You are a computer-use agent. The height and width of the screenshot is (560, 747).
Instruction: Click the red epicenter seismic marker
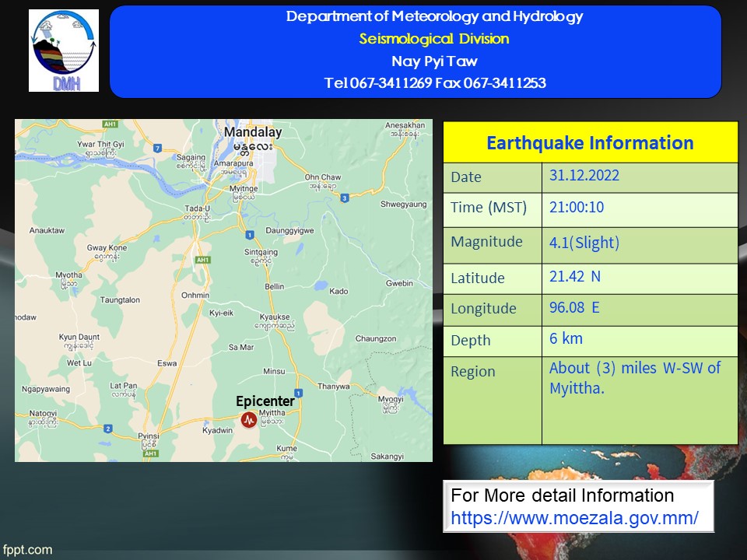pyautogui.click(x=249, y=420)
